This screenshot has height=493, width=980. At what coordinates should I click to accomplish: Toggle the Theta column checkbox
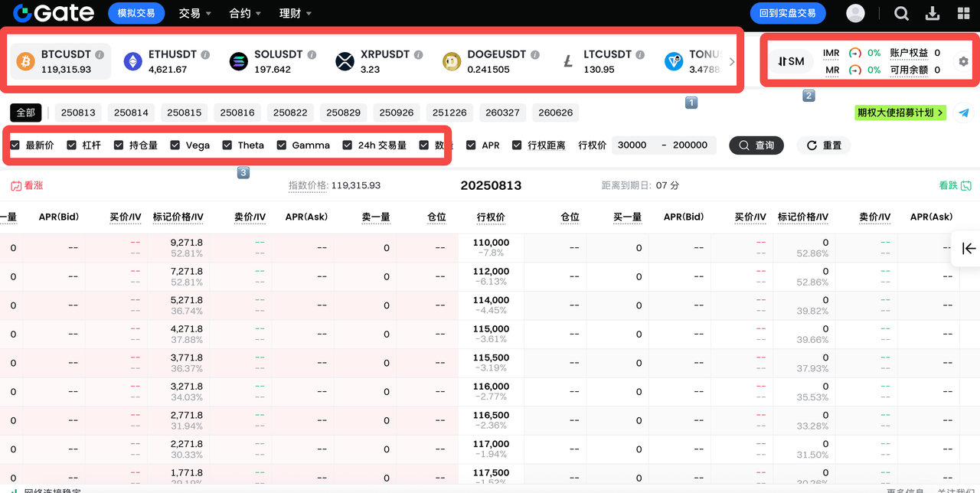(227, 145)
